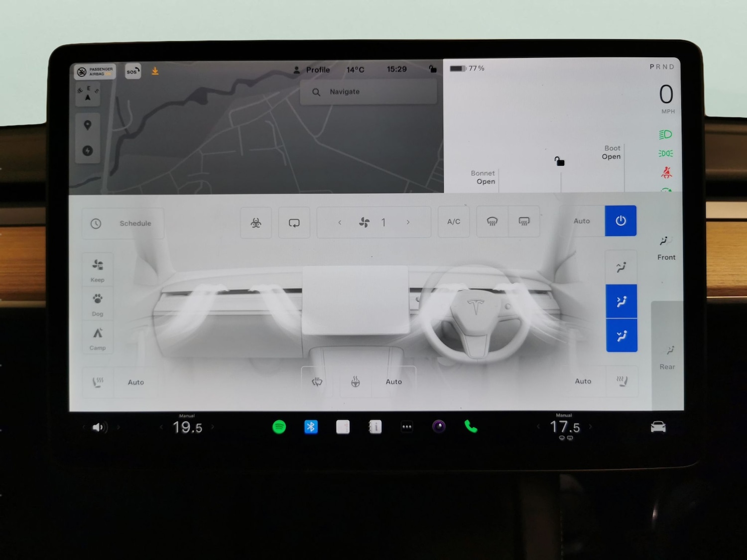Viewport: 747px width, 560px height.
Task: Toggle the A/C on or off
Action: 453,222
